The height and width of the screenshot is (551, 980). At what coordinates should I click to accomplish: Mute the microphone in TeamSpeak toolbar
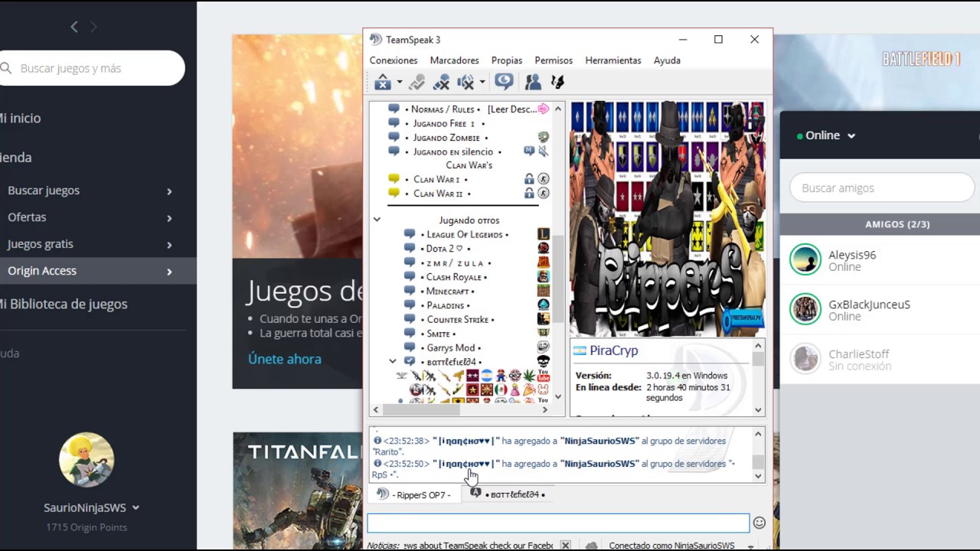click(x=441, y=82)
